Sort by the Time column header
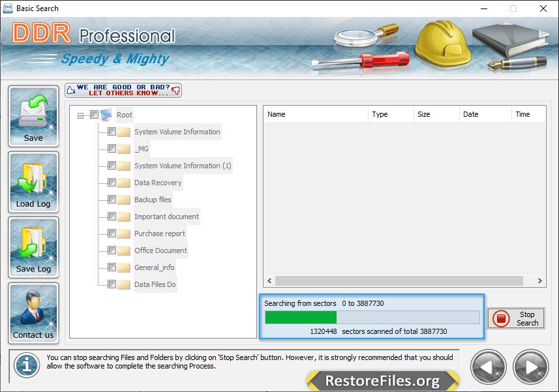 tap(529, 114)
